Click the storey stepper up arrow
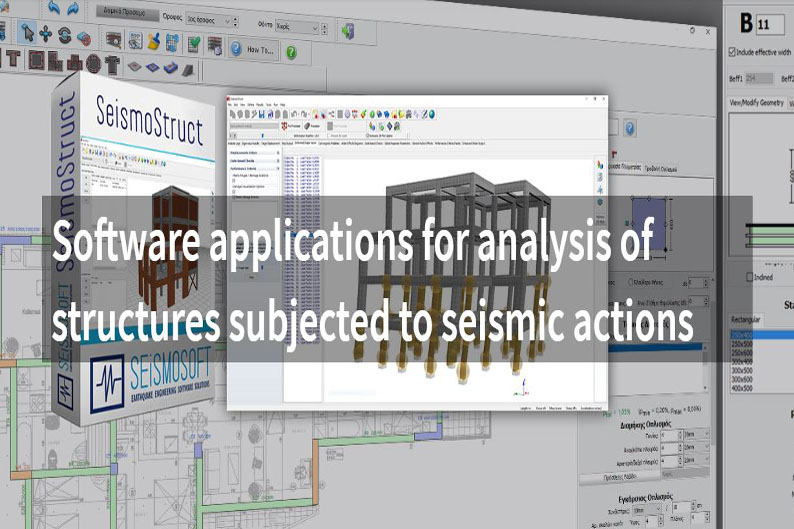The width and height of the screenshot is (794, 529). 235,19
